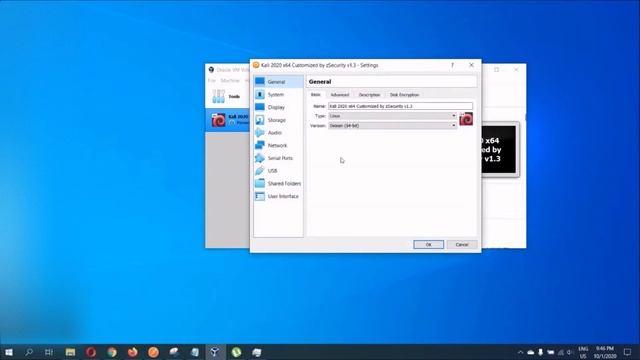Open the volume control in system tray
Image resolution: width=640 pixels, height=360 pixels.
(x=570, y=352)
